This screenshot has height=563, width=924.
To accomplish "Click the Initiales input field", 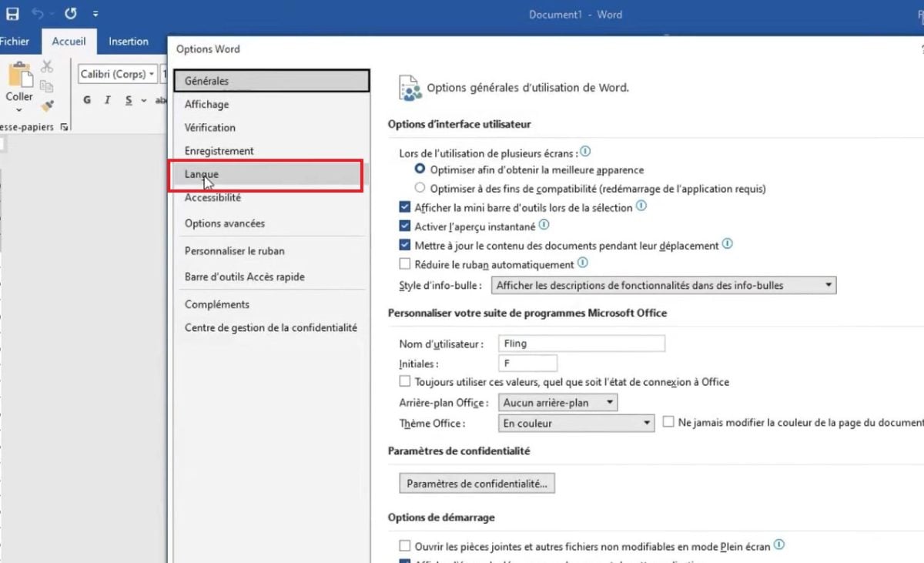I will pyautogui.click(x=527, y=364).
